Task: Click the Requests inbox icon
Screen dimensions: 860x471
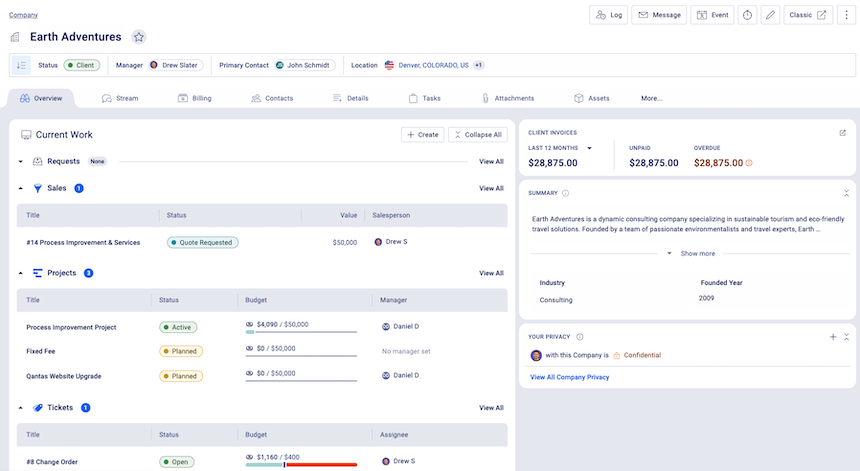Action: [37, 161]
